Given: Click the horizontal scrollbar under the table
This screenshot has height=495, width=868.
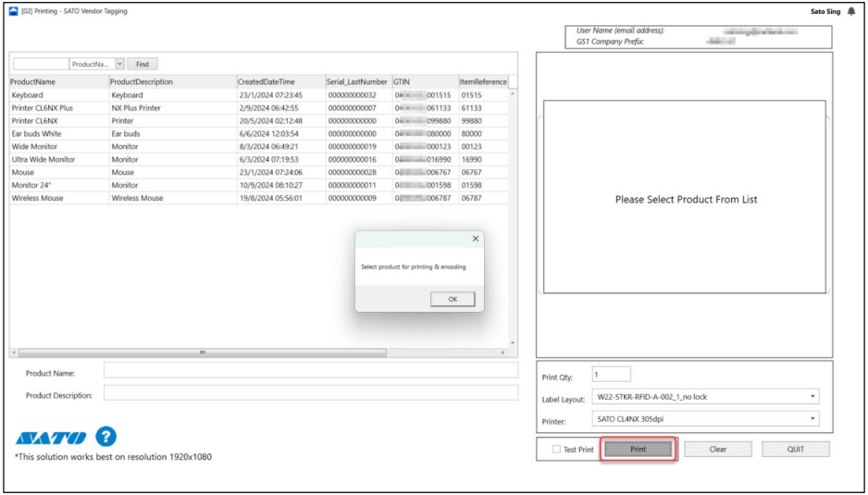Looking at the screenshot, I should 201,353.
